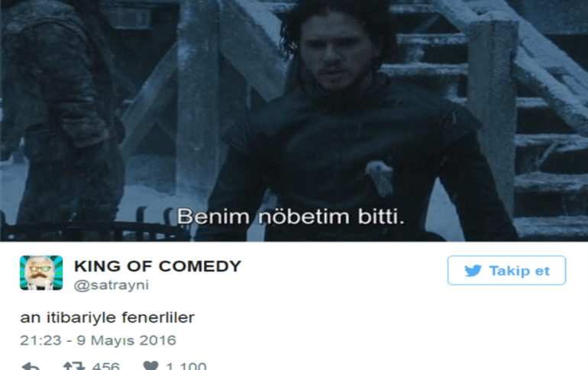Click the white brooch on the black coat

380,177
